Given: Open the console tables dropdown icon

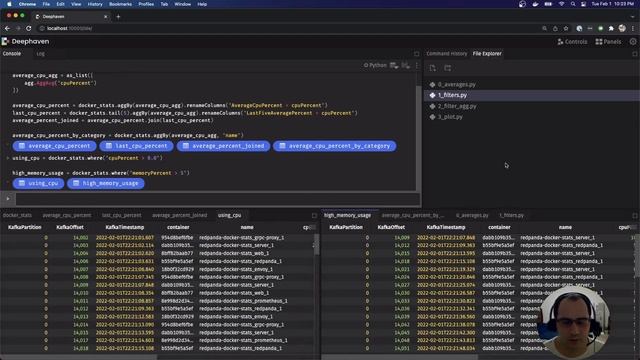Looking at the screenshot, I should [x=394, y=65].
